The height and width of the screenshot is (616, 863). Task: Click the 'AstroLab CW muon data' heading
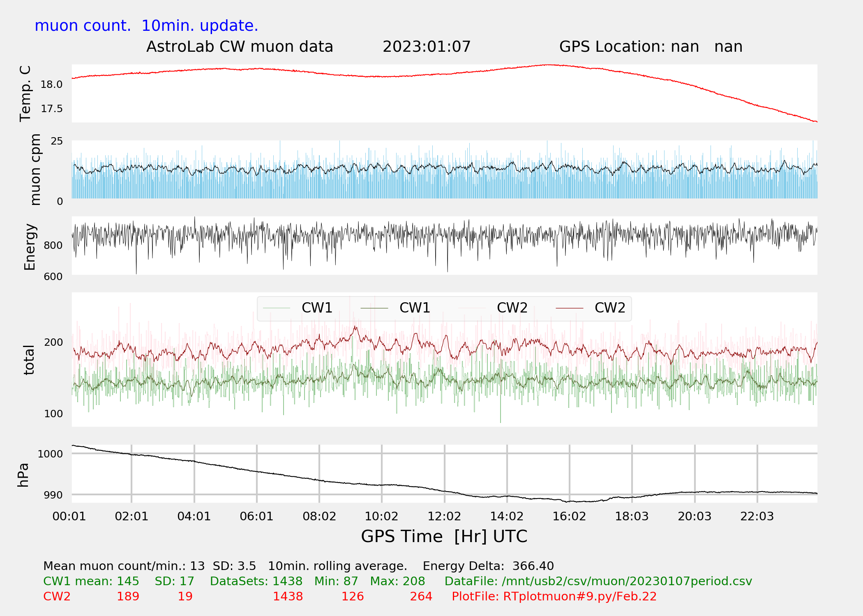pyautogui.click(x=240, y=47)
